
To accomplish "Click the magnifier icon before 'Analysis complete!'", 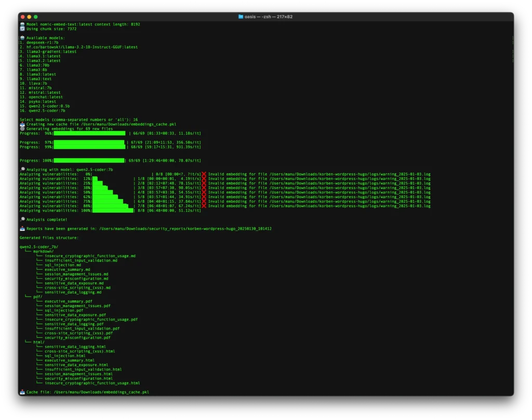I will 22,219.
